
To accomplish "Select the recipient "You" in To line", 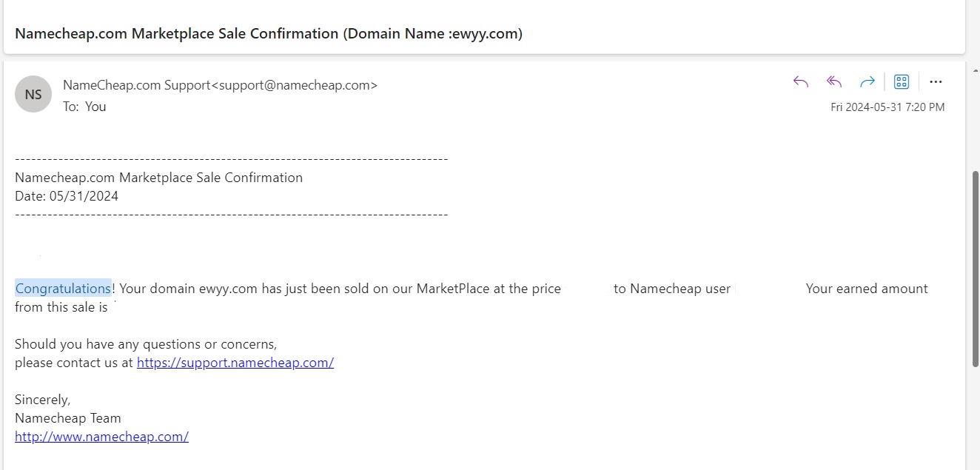I will (x=95, y=107).
